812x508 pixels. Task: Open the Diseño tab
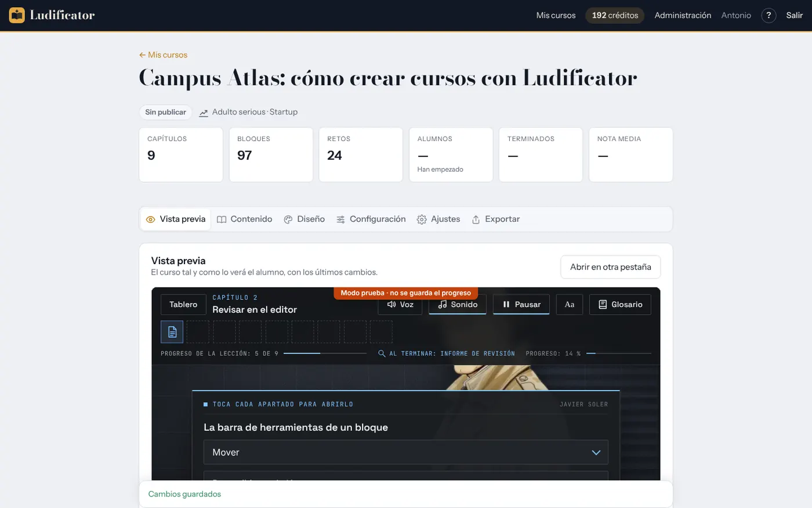(304, 219)
